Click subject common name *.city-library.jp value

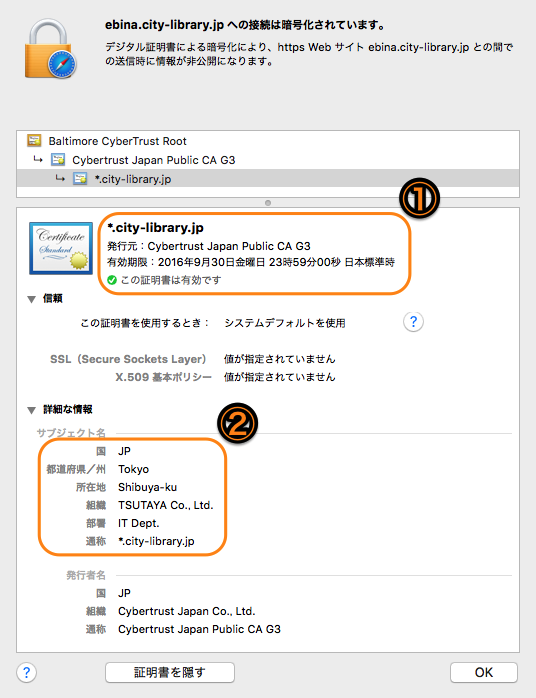[156, 541]
